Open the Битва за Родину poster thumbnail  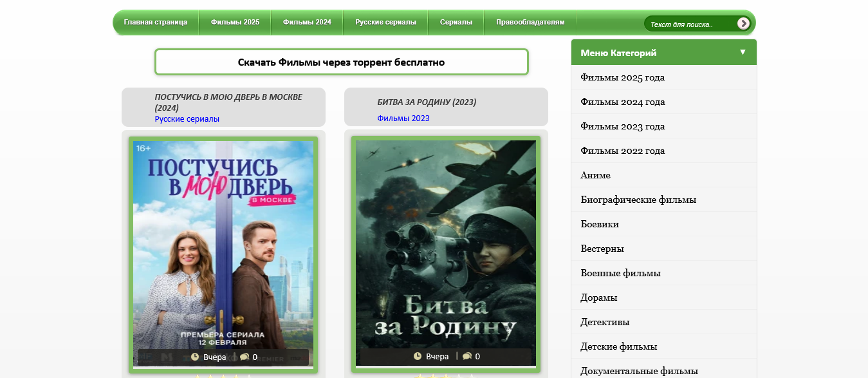pos(446,254)
